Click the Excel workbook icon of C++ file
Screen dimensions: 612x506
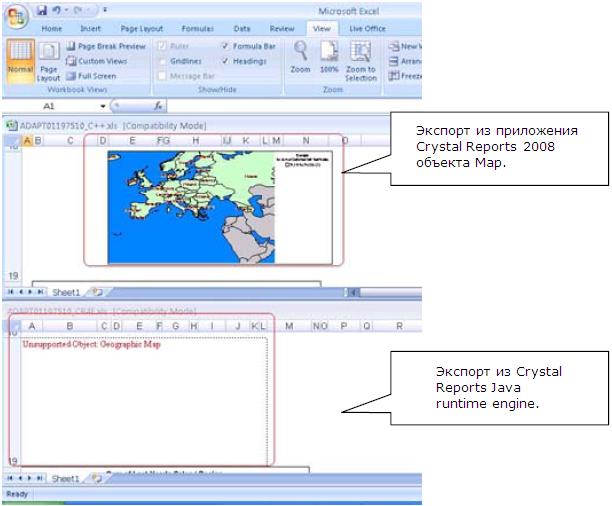coord(12,125)
